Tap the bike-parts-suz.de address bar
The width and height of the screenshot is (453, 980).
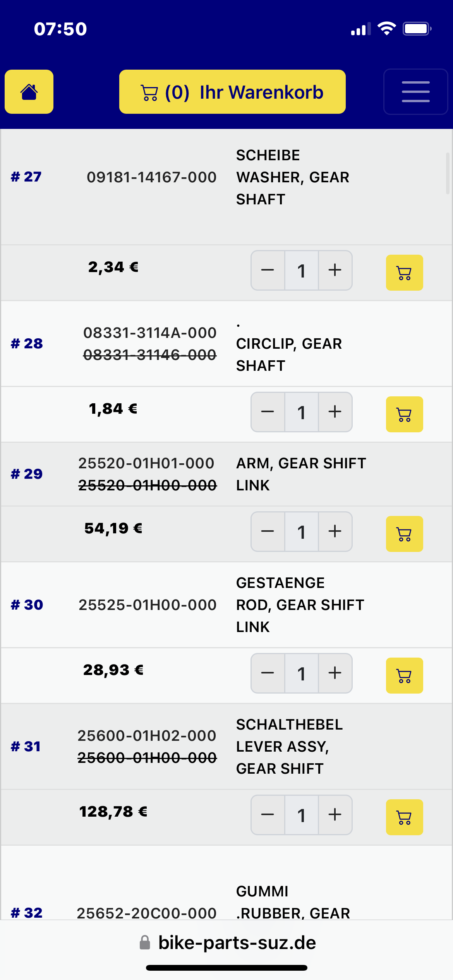pyautogui.click(x=227, y=942)
